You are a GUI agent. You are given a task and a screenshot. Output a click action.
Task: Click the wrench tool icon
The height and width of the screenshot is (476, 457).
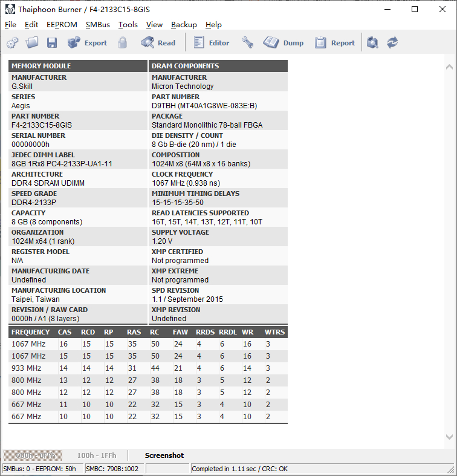248,43
